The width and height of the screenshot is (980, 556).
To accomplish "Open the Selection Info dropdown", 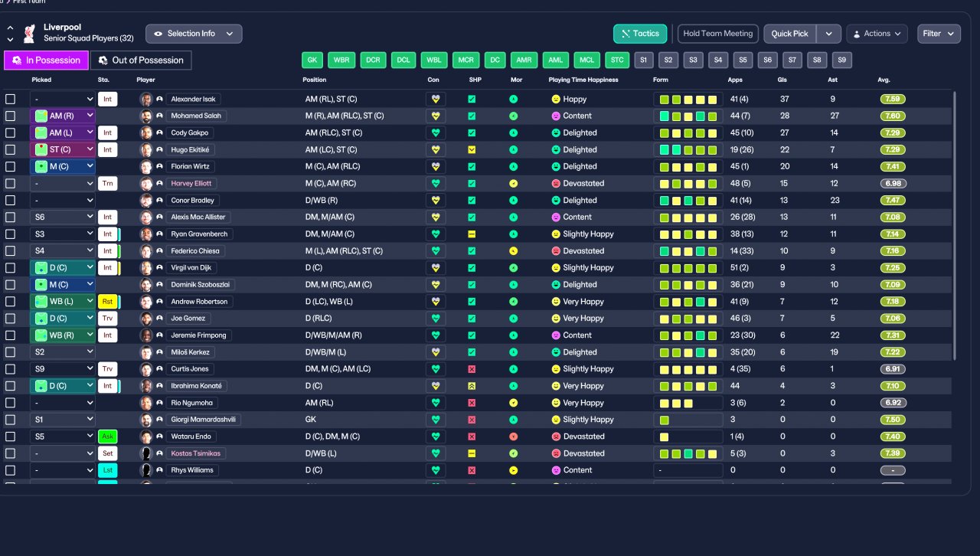I will click(194, 34).
